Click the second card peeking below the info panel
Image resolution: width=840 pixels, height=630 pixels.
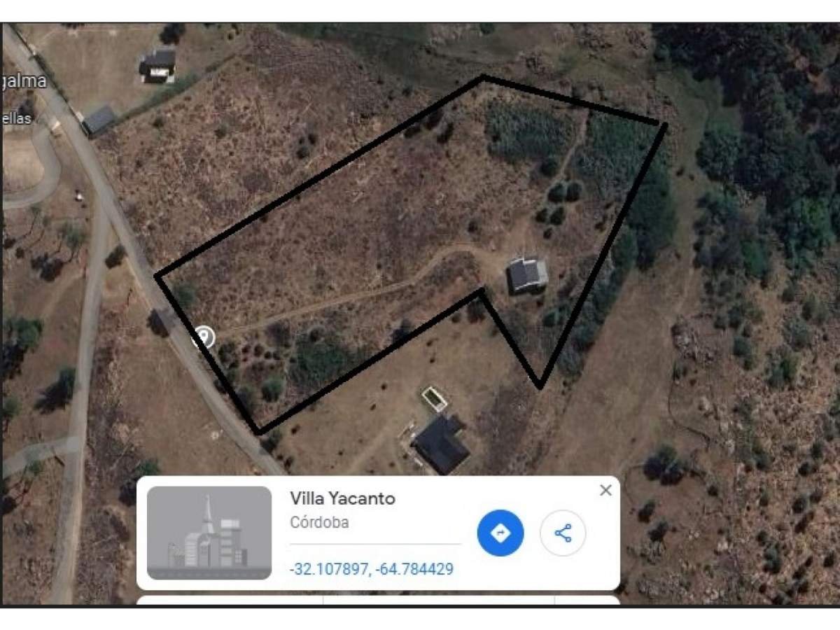378,600
